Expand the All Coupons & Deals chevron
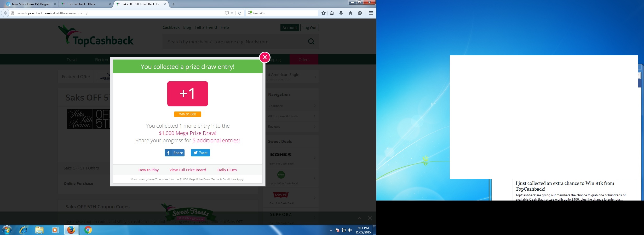The image size is (644, 235). pos(315,116)
